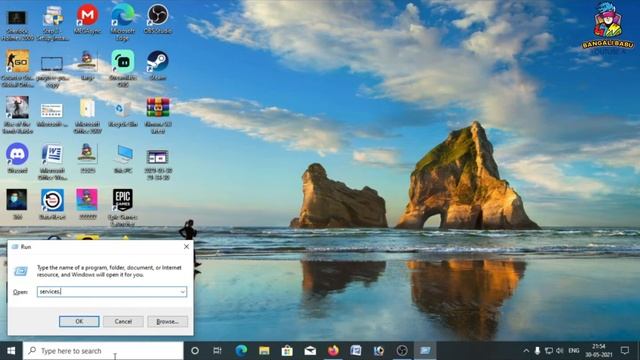
Task: Open Cortana from the taskbar circle
Action: tap(195, 351)
